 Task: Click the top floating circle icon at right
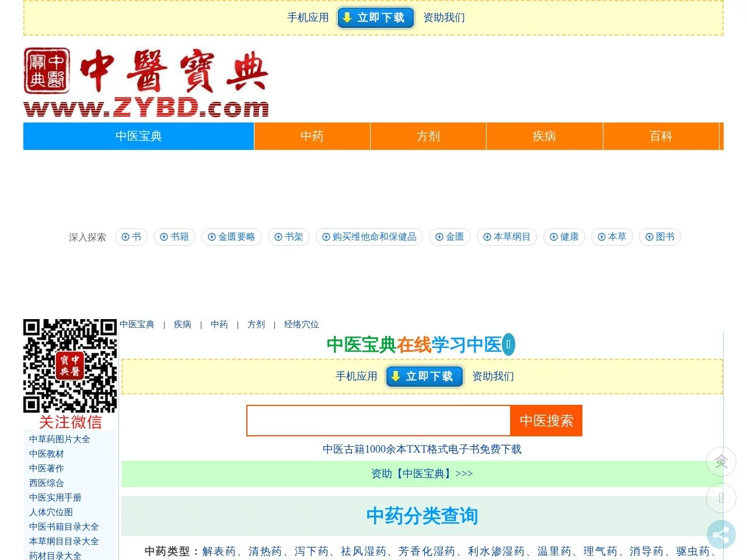[721, 461]
